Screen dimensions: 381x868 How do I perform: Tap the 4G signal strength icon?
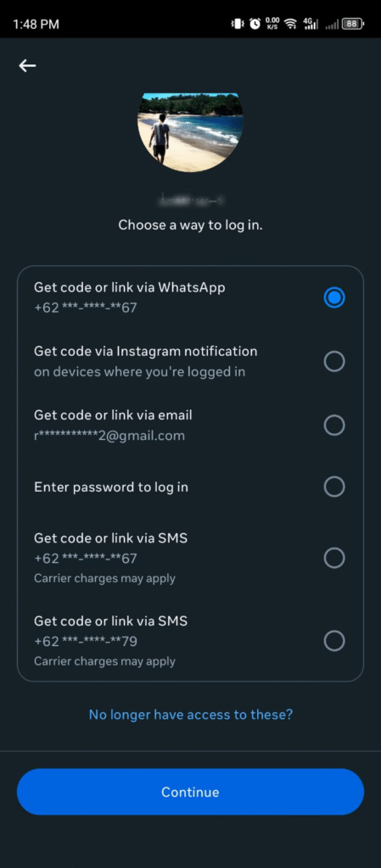point(311,24)
